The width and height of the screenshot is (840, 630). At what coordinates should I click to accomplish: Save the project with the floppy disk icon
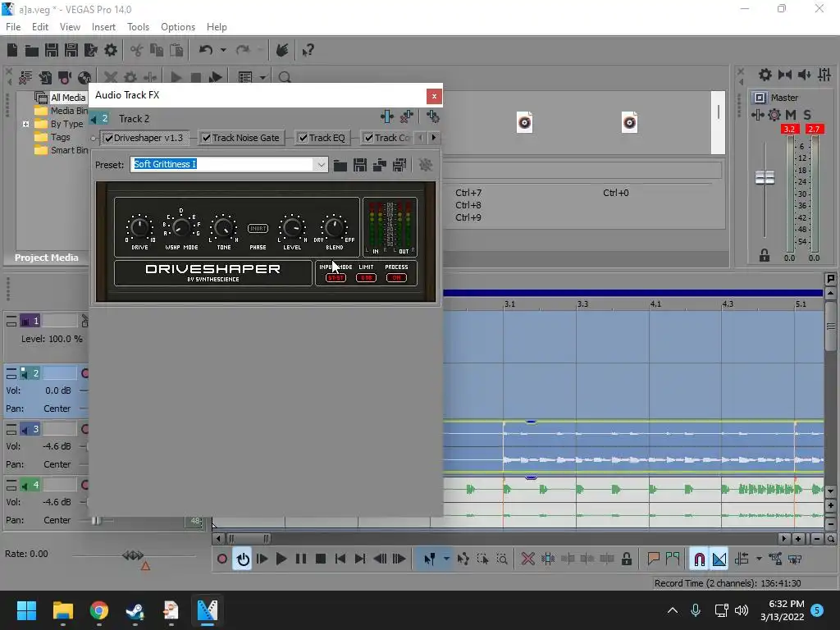pyautogui.click(x=52, y=50)
